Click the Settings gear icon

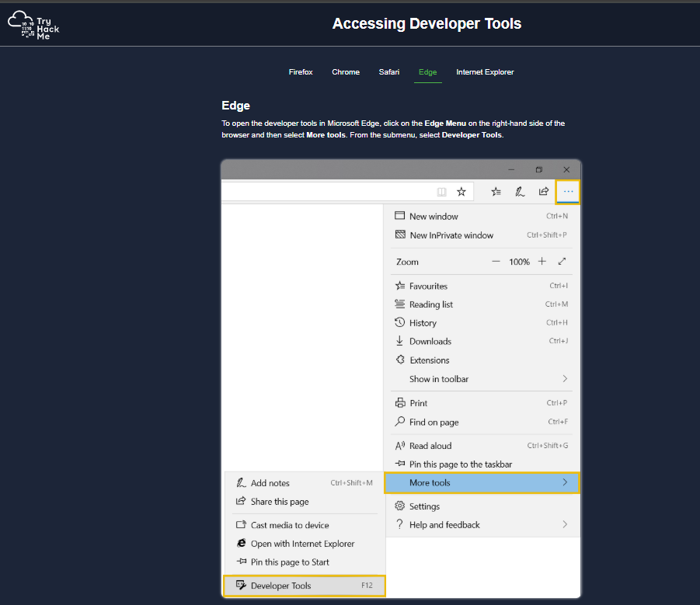[399, 506]
